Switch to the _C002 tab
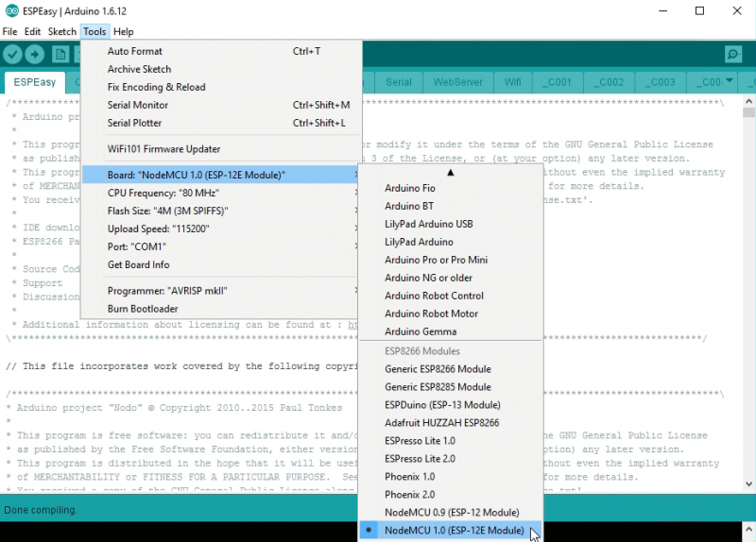The height and width of the screenshot is (542, 756). (609, 82)
